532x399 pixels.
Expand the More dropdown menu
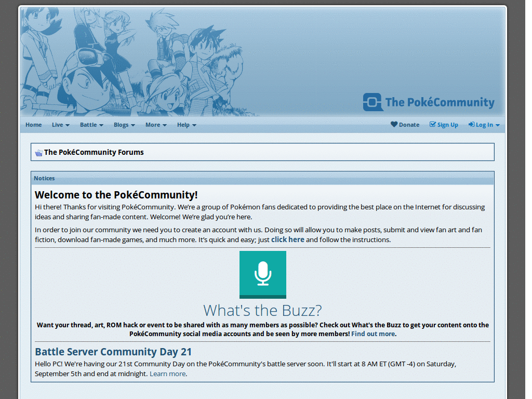tap(156, 125)
